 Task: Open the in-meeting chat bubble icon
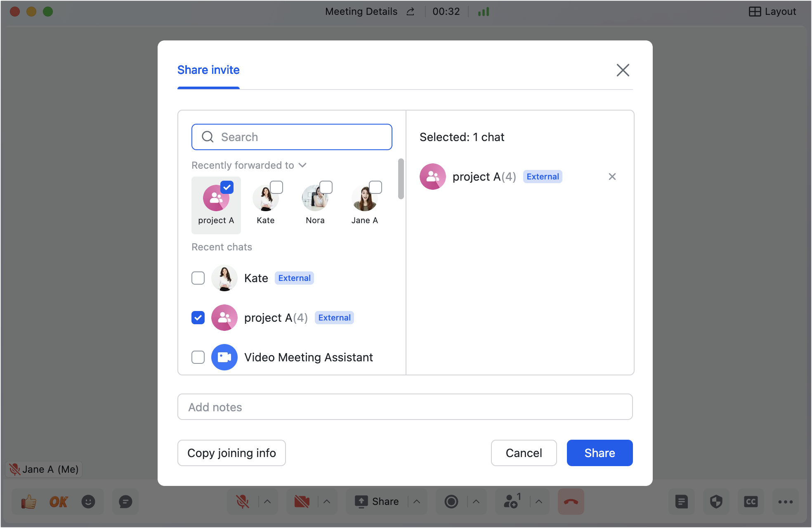click(125, 502)
